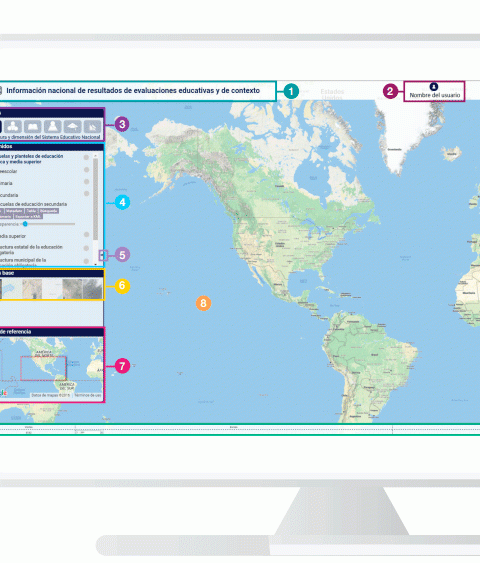Toggle the Escuelas y planteles de educación layer
The width and height of the screenshot is (480, 563).
click(x=86, y=157)
